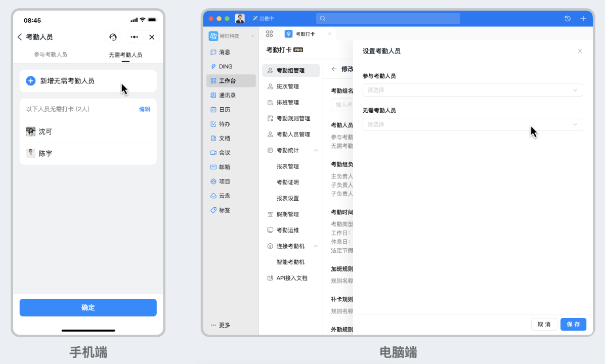Open 日历 in the desktop sidebar
The width and height of the screenshot is (605, 364).
click(x=231, y=110)
